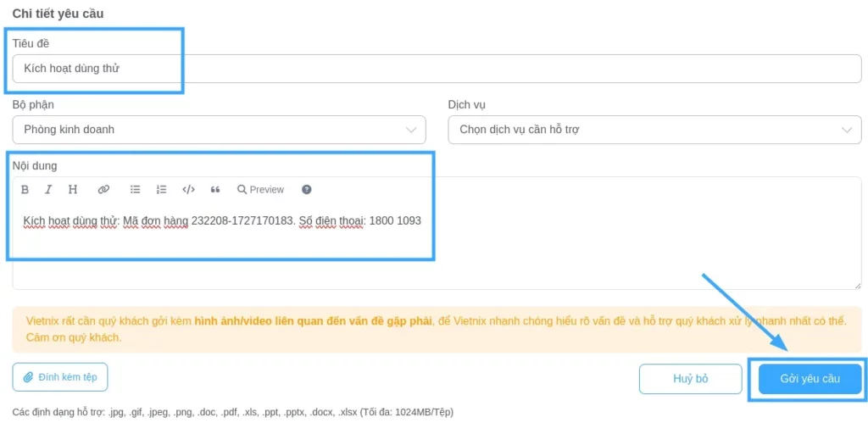The height and width of the screenshot is (434, 868).
Task: Open the editor help question mark icon
Action: (307, 190)
